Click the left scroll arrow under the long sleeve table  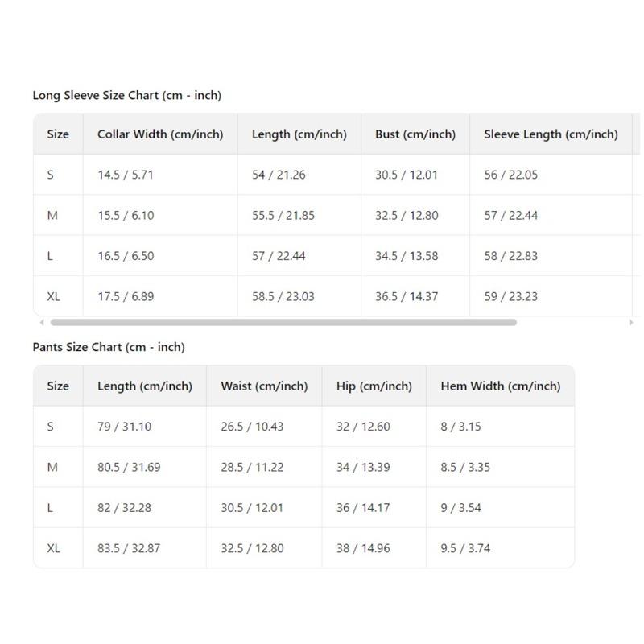pos(42,322)
